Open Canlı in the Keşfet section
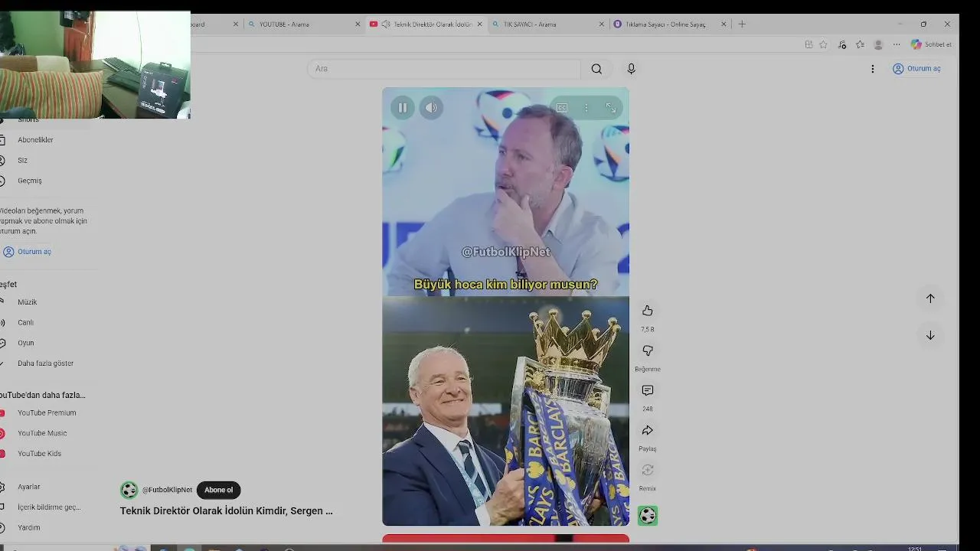980x551 pixels. point(25,323)
